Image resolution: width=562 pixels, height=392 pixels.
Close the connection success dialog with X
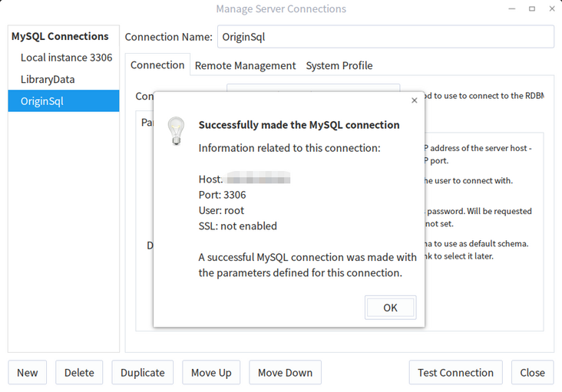415,100
